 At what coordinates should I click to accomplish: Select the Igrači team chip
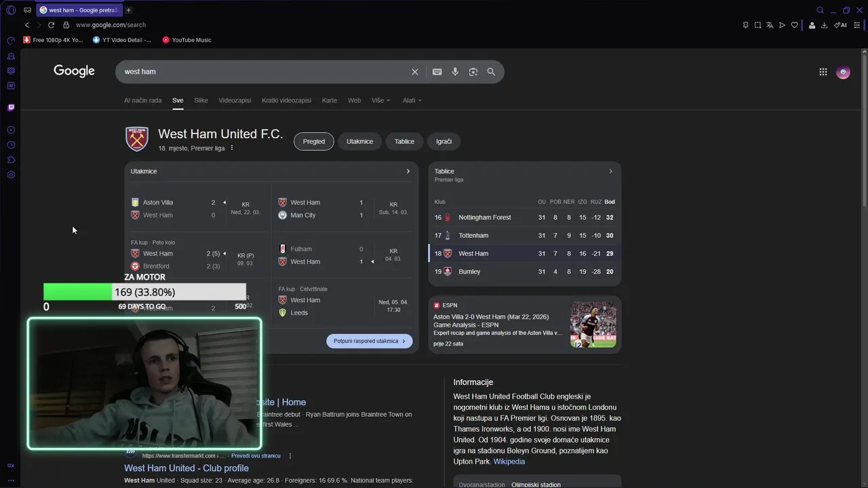pyautogui.click(x=443, y=142)
